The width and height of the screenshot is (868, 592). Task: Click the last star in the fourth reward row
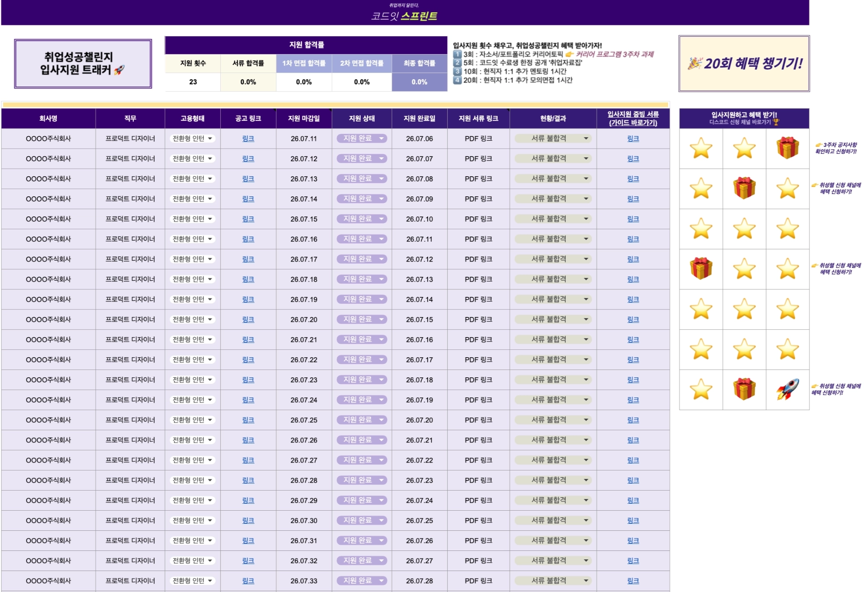click(788, 268)
